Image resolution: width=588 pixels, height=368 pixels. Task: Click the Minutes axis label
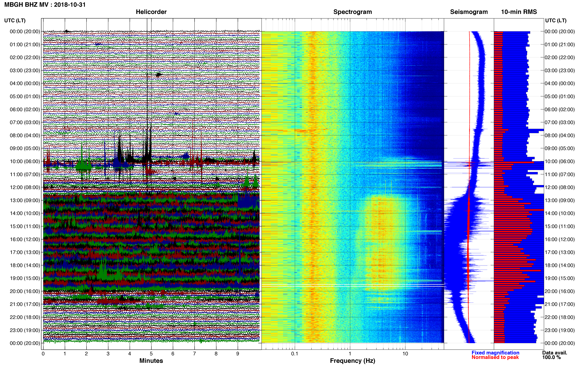tap(151, 361)
